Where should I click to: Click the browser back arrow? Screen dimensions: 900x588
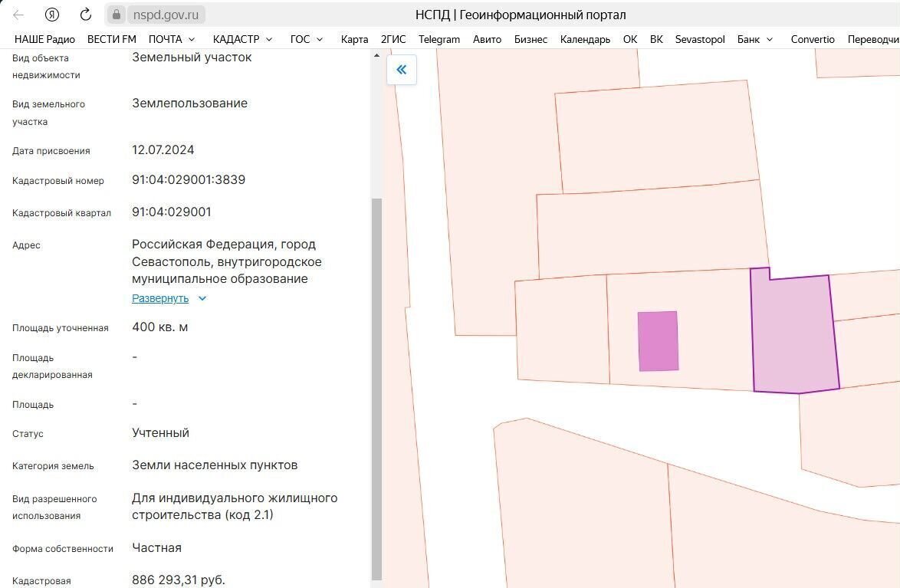click(18, 15)
